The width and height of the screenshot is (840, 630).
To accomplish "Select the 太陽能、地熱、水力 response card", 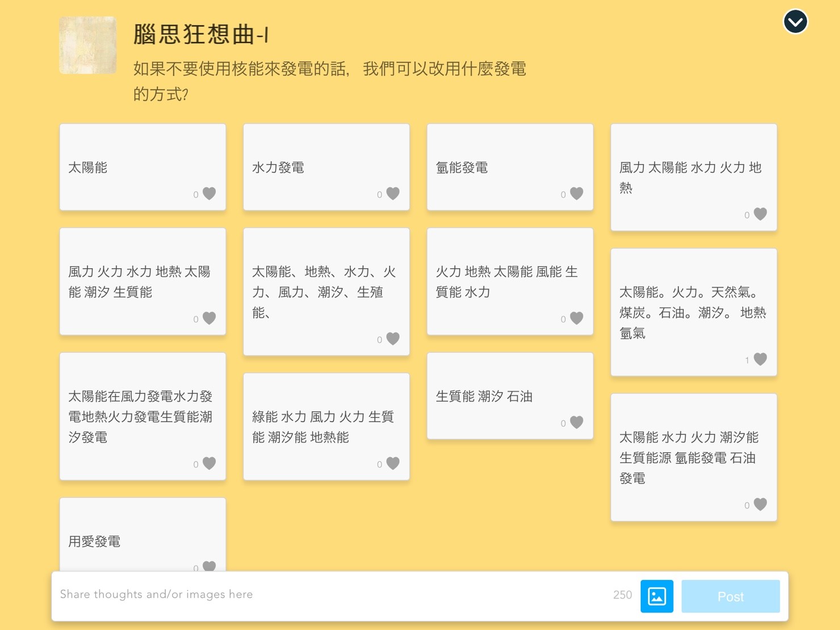I will pos(326,291).
